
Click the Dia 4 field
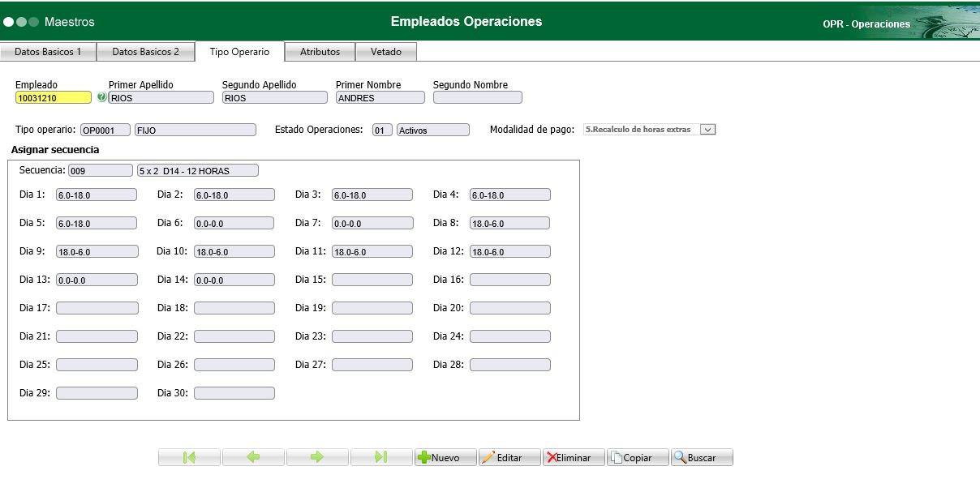click(510, 195)
